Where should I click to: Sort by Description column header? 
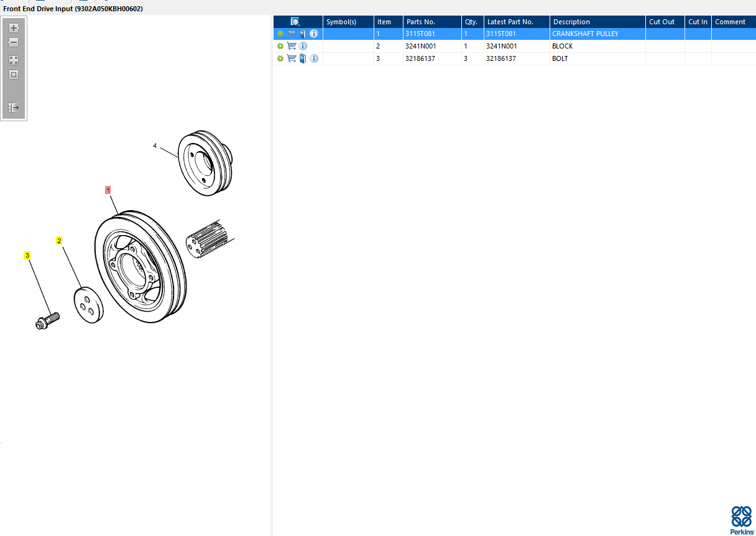597,22
